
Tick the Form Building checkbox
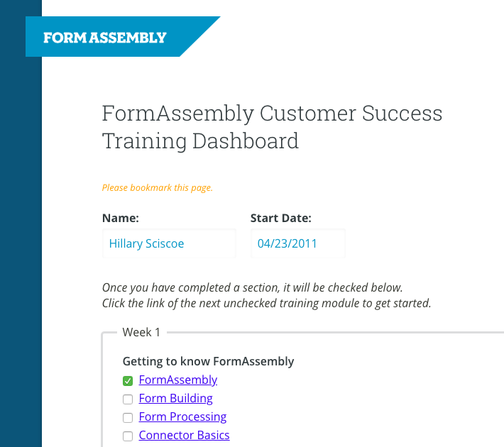point(128,399)
